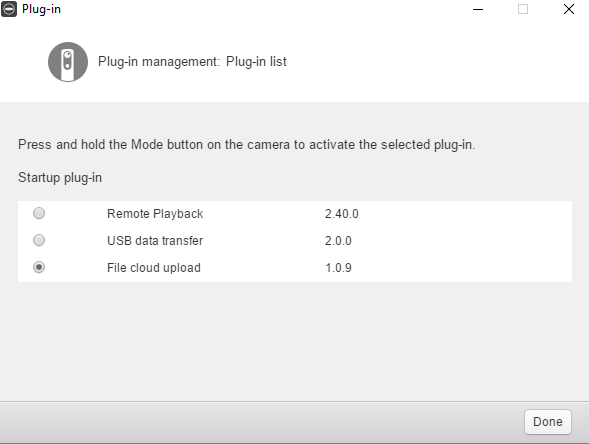
Task: Click empty area below the plug-in list
Action: click(x=294, y=340)
